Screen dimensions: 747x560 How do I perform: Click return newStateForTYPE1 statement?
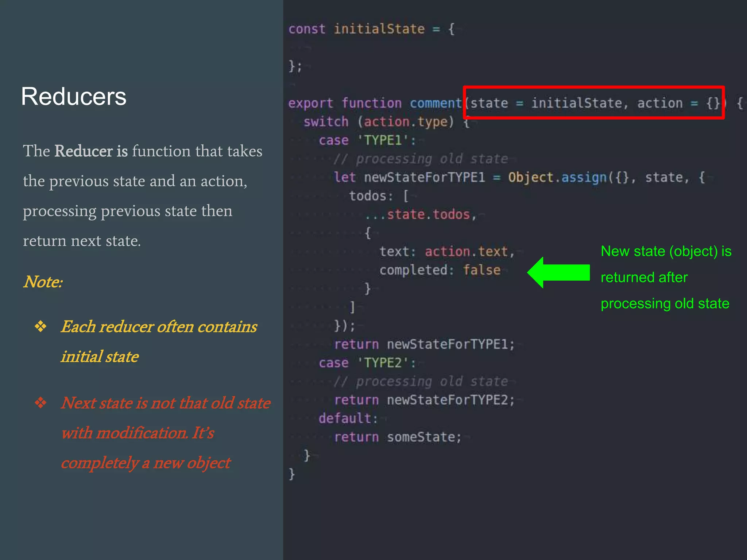(x=424, y=344)
